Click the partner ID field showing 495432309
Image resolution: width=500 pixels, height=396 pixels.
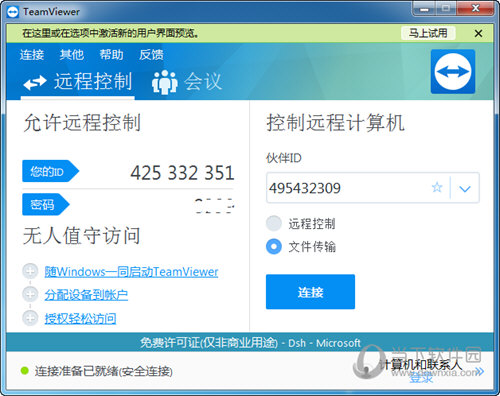pos(373,188)
